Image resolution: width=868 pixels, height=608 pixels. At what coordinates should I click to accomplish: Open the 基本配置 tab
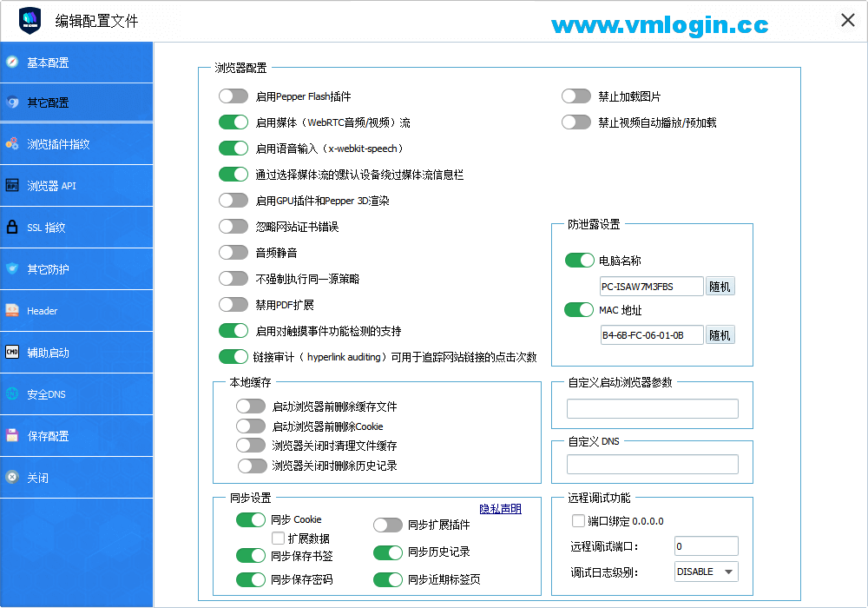pyautogui.click(x=76, y=63)
